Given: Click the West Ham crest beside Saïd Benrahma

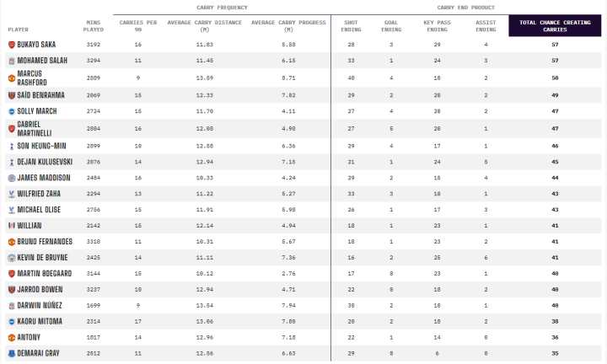Looking at the screenshot, I should 11,95.
